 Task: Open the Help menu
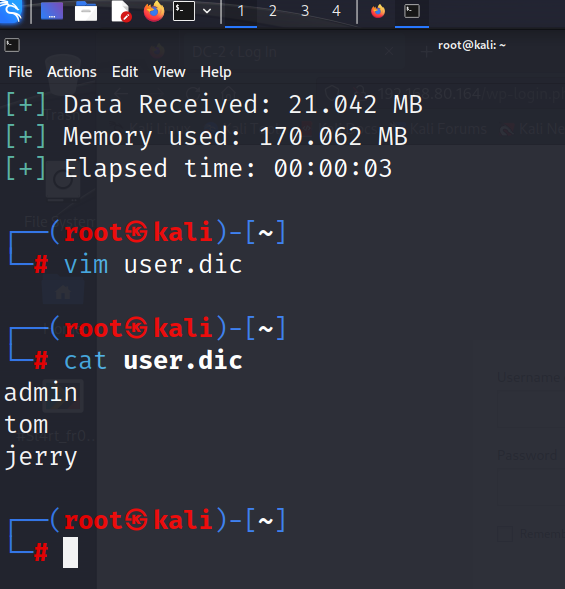[216, 72]
